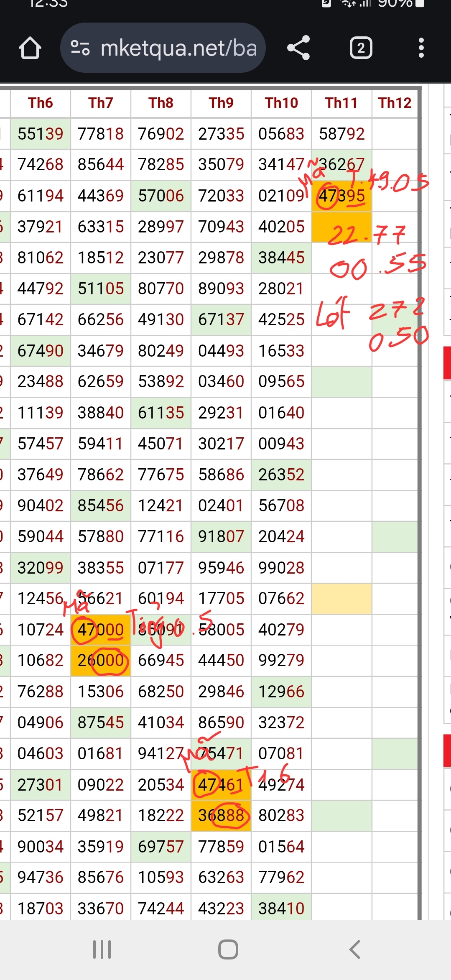Select the Th12 column header
This screenshot has height=980, width=451.
(x=395, y=103)
